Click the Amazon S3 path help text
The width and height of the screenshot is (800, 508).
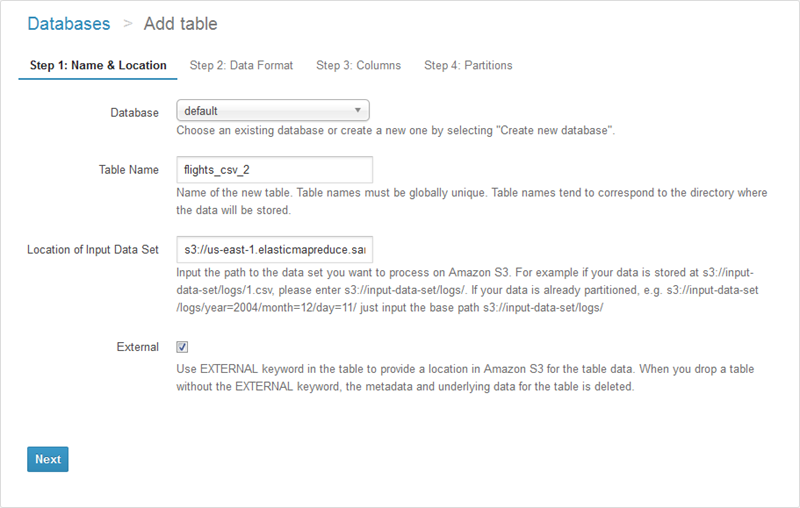coord(465,290)
